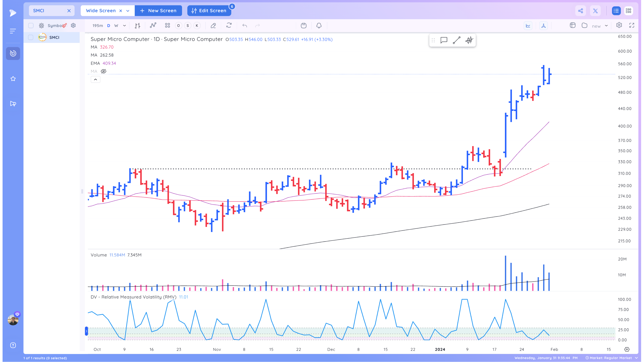
Task: Close the SMCI tab
Action: point(69,11)
